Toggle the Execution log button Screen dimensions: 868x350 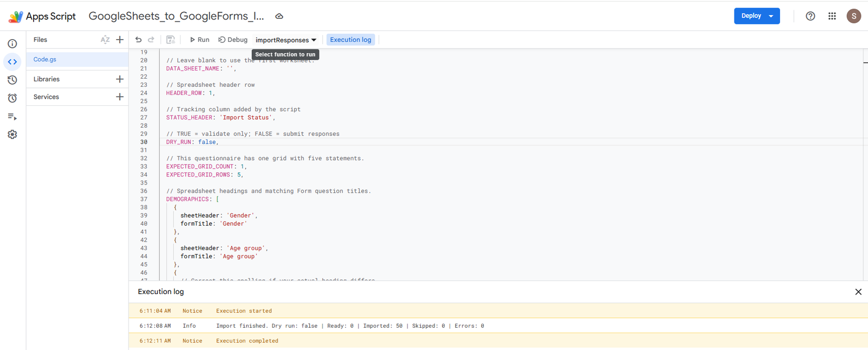pos(350,40)
